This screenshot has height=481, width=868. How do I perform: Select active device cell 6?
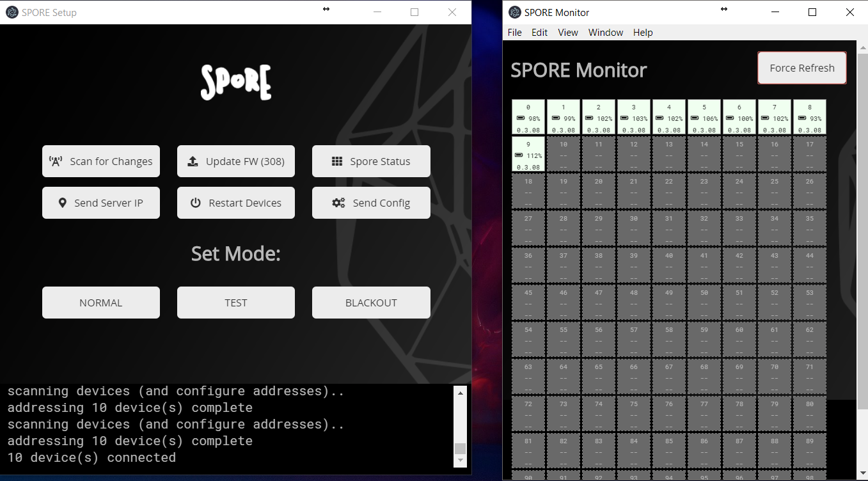[x=739, y=117]
